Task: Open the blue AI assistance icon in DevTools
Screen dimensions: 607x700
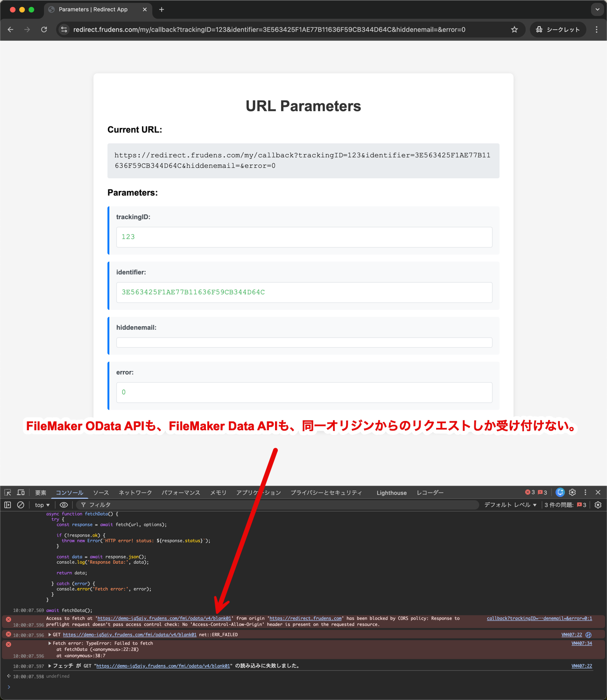Action: tap(560, 492)
